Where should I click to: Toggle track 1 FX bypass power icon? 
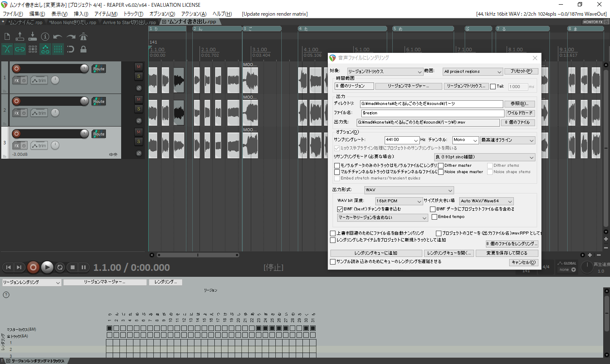(24, 80)
